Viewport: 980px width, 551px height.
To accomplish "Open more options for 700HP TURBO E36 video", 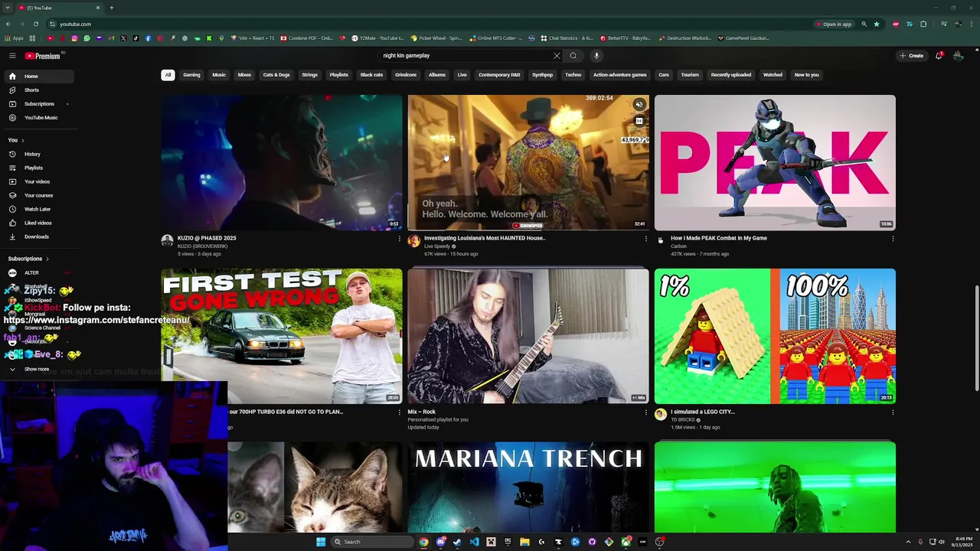I will point(399,412).
